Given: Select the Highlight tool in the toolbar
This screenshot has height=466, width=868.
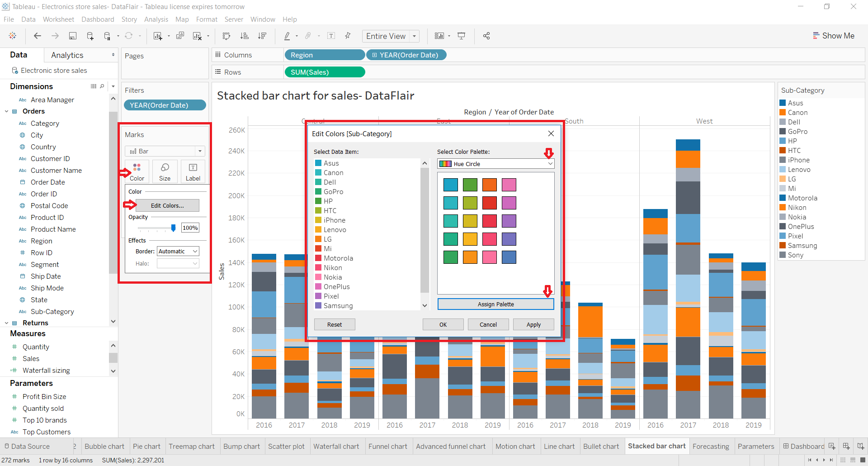Looking at the screenshot, I should point(288,36).
